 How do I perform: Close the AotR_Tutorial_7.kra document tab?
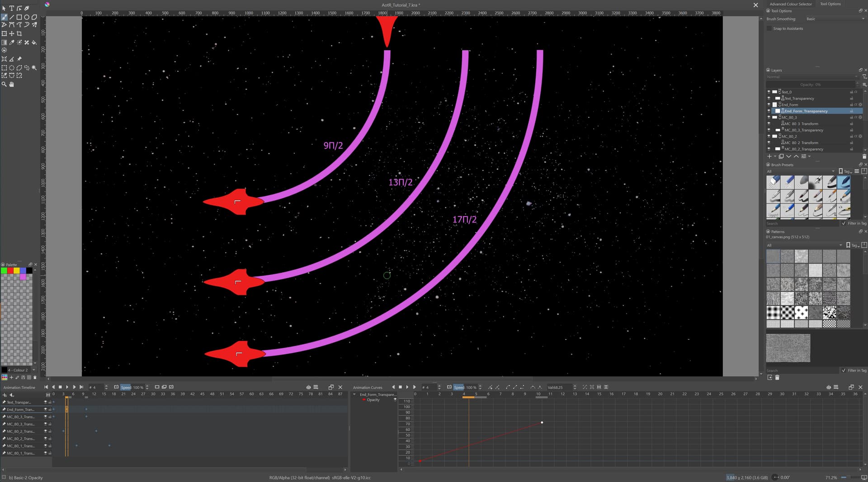pos(755,5)
